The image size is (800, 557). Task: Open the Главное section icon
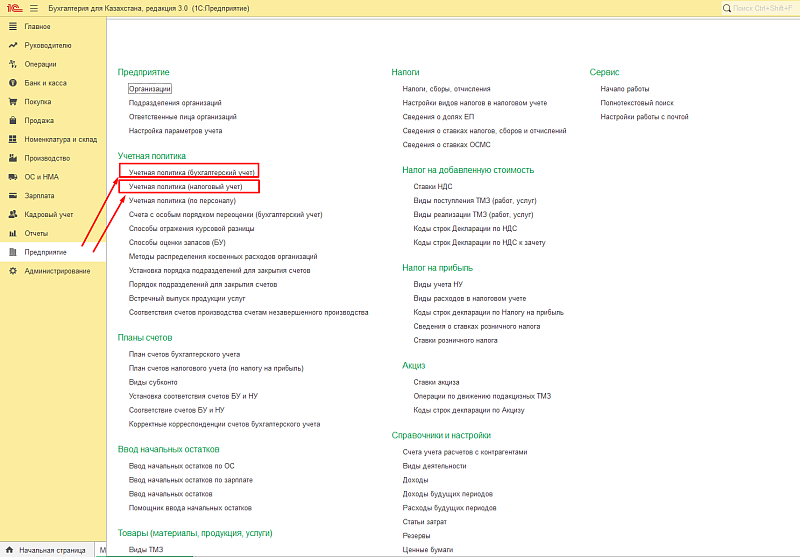[13, 26]
